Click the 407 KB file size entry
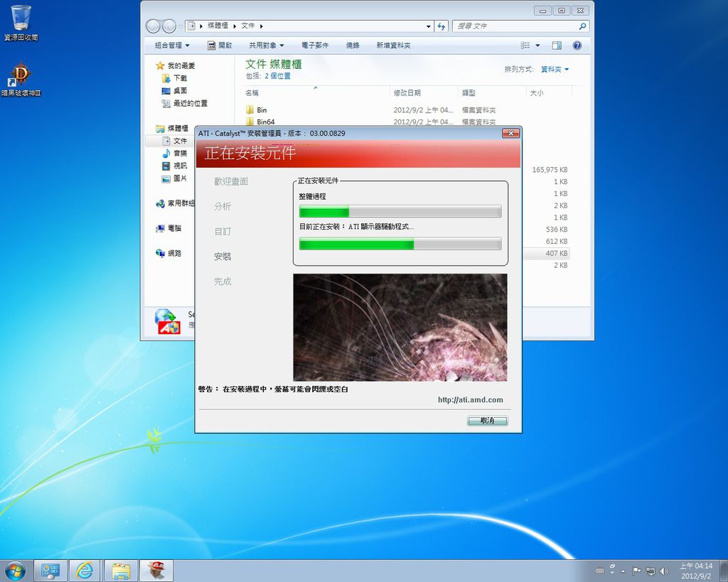Image resolution: width=728 pixels, height=582 pixels. (556, 254)
